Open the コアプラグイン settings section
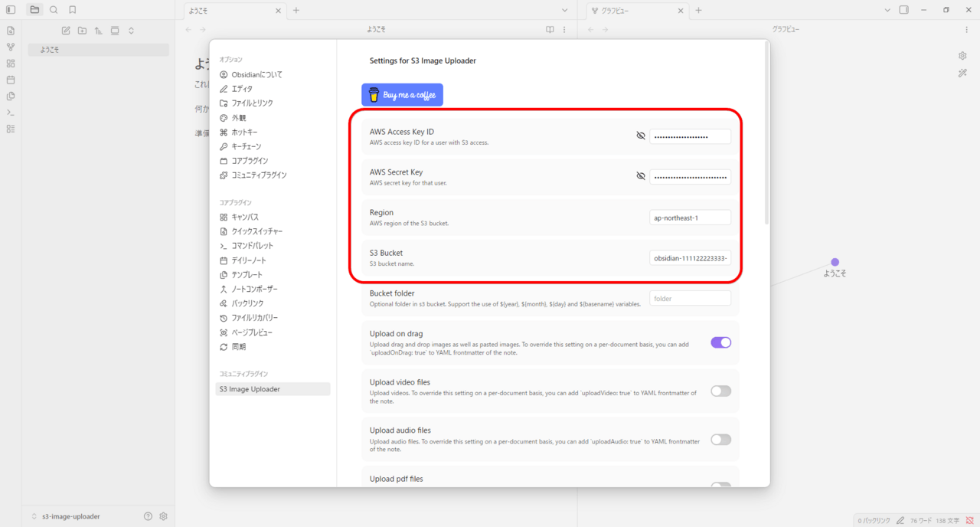The image size is (980, 527). click(x=273, y=161)
